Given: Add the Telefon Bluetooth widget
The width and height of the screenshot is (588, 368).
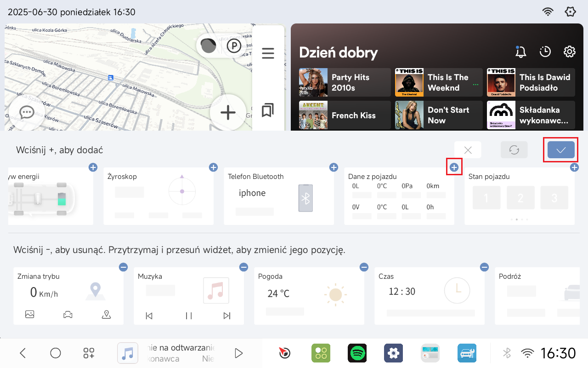Looking at the screenshot, I should [x=334, y=167].
